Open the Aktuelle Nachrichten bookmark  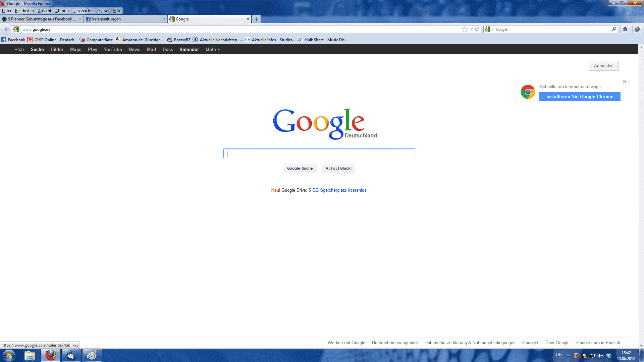(x=218, y=40)
